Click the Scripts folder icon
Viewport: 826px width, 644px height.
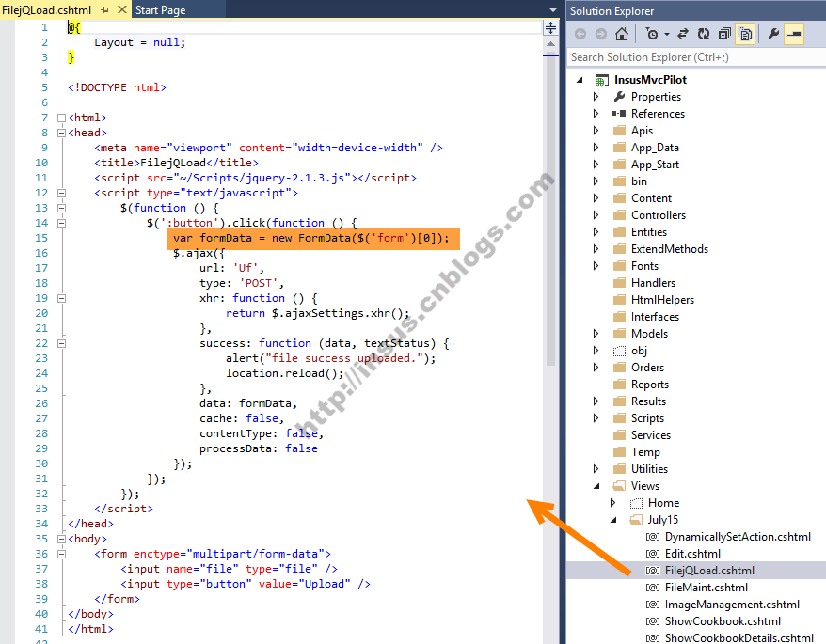pyautogui.click(x=619, y=418)
